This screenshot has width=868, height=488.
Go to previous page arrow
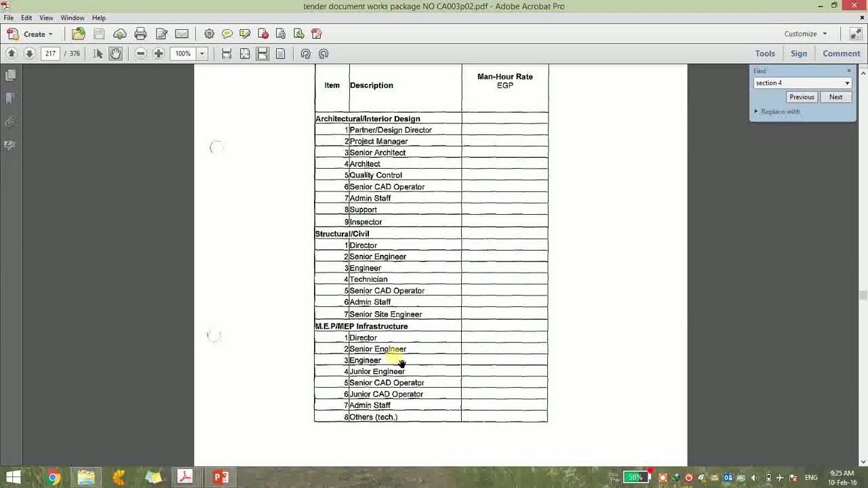click(x=12, y=54)
